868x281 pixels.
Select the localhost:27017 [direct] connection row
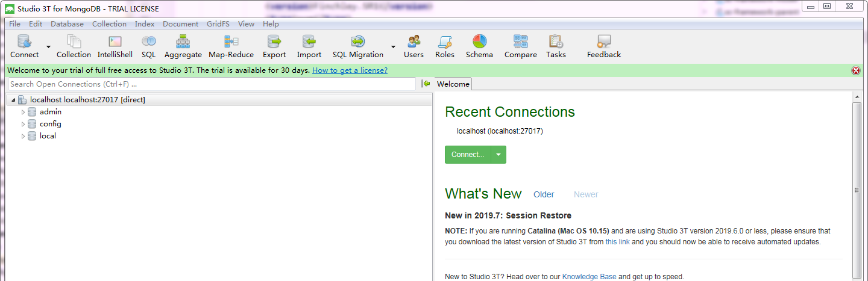click(x=219, y=100)
